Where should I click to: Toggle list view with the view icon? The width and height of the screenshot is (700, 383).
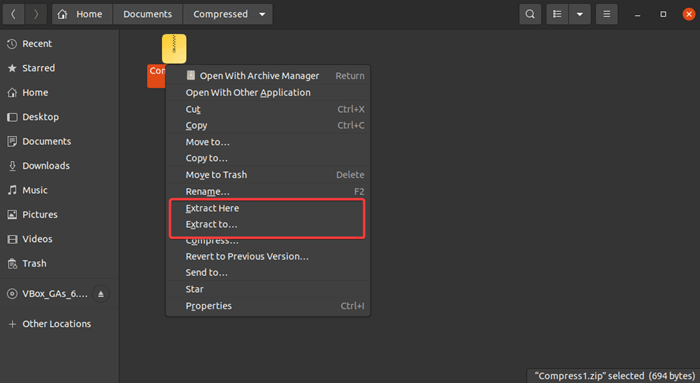tap(557, 14)
